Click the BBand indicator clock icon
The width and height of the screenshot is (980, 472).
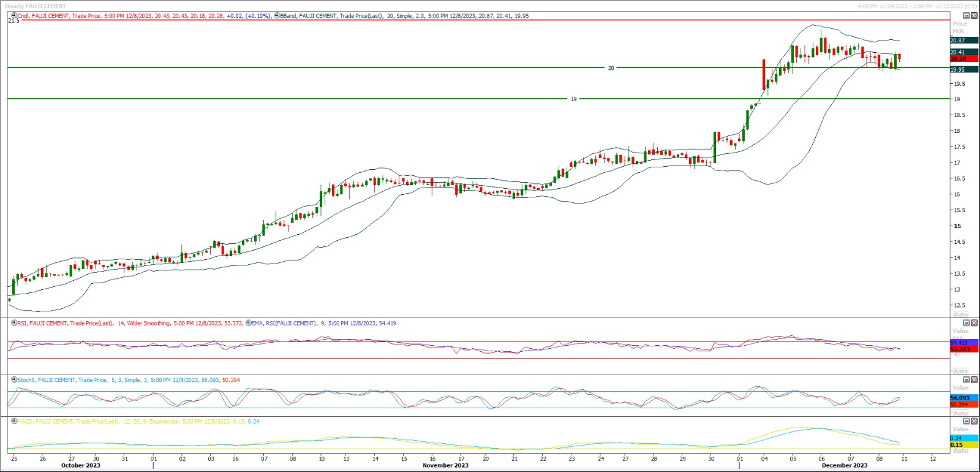277,16
